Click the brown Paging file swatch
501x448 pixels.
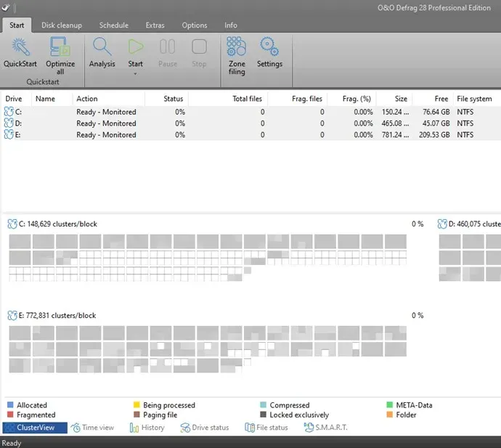point(137,415)
